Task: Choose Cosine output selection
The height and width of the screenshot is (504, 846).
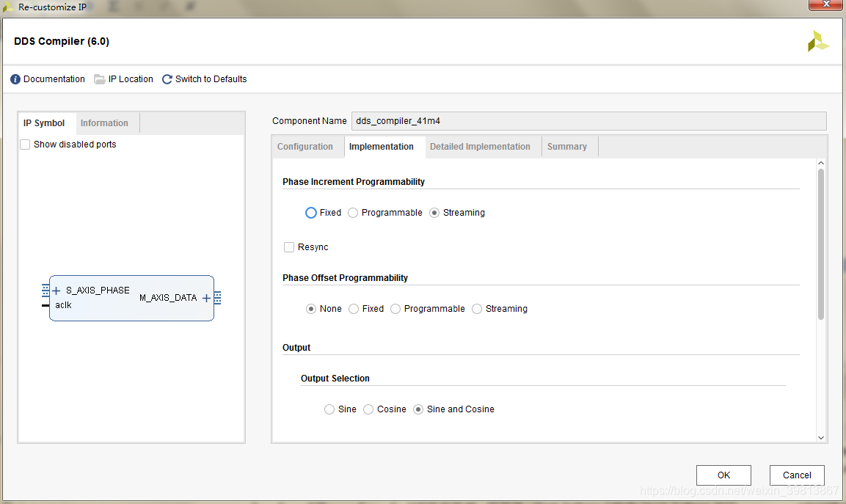Action: tap(368, 409)
